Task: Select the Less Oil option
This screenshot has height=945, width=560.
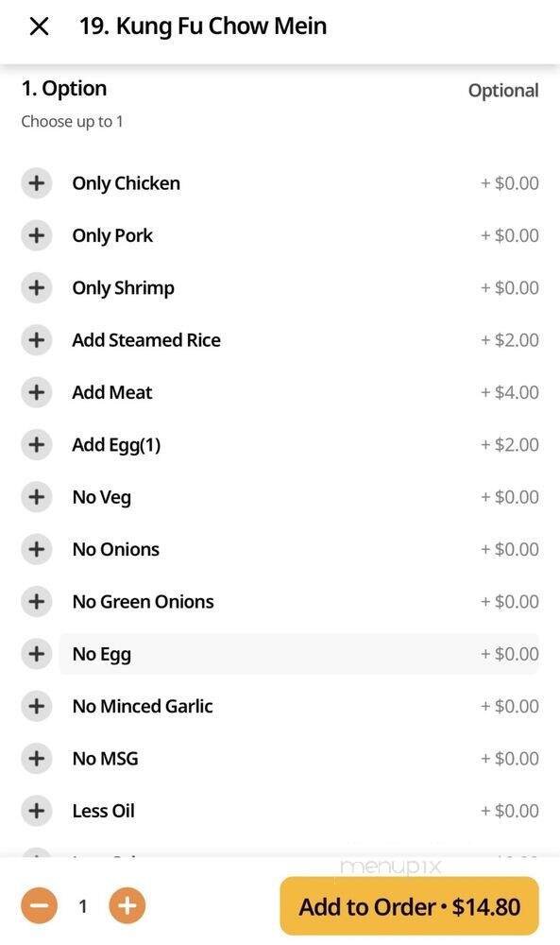Action: tap(36, 810)
